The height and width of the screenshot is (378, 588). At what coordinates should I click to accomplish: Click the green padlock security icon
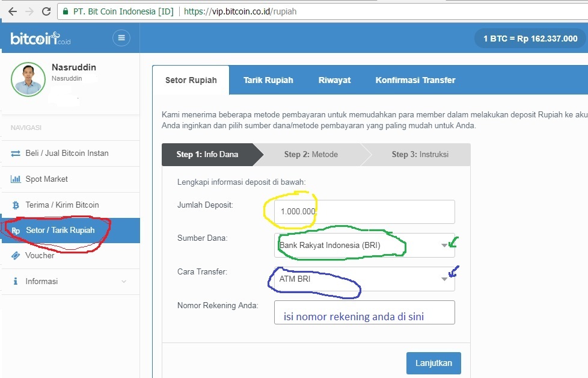66,11
